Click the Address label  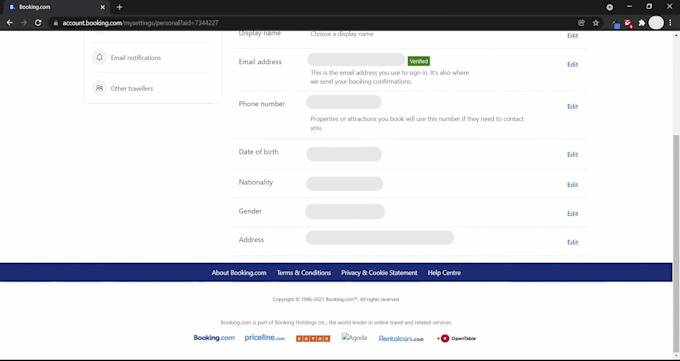tap(251, 240)
